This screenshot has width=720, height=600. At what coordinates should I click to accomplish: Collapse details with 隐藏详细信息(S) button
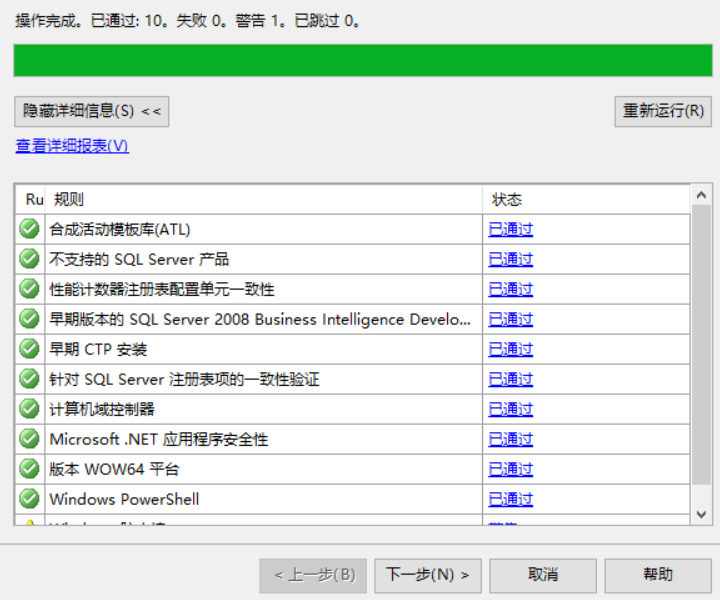(x=92, y=111)
